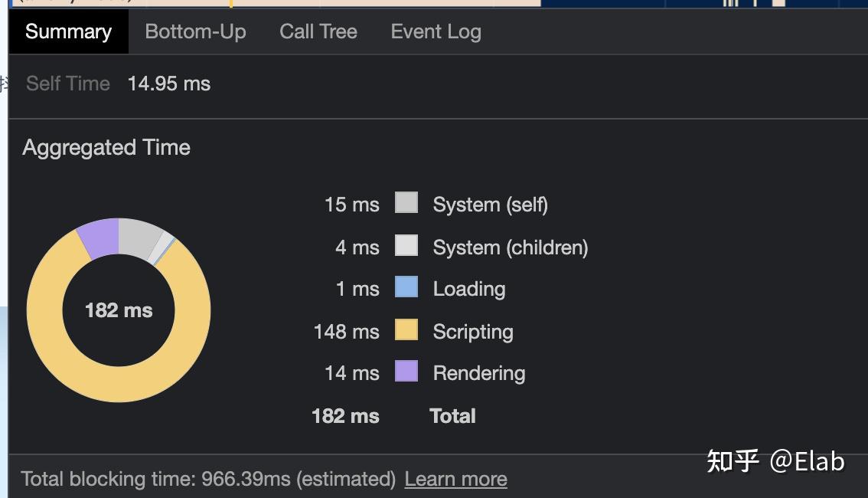Click the Self Time value 14.95 ms
The width and height of the screenshot is (868, 498).
(168, 84)
